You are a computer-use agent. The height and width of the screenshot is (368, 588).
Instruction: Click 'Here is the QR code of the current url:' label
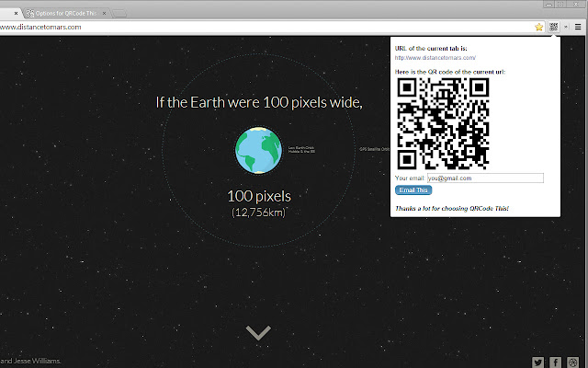pyautogui.click(x=450, y=72)
